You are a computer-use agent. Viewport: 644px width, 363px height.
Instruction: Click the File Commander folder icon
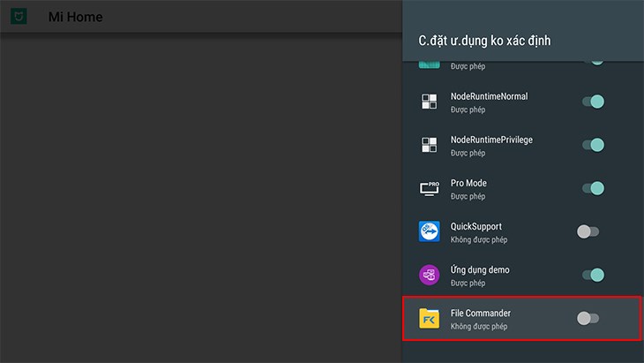(x=429, y=318)
